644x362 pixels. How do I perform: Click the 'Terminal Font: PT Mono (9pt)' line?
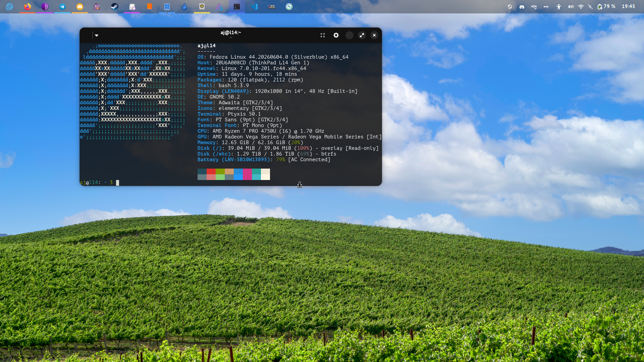[x=240, y=125]
